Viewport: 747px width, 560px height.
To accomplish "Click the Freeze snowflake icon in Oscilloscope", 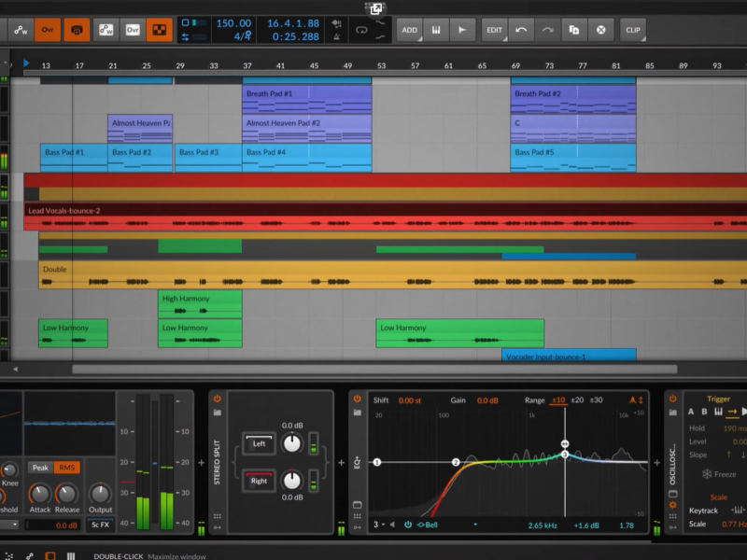I will coord(706,474).
